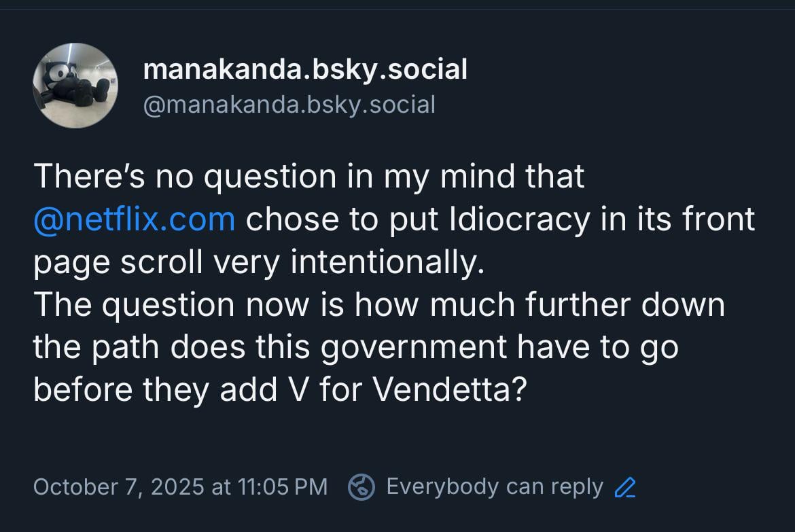The height and width of the screenshot is (532, 795).
Task: Click the "October 7, 2025" post date
Action: coord(118,487)
